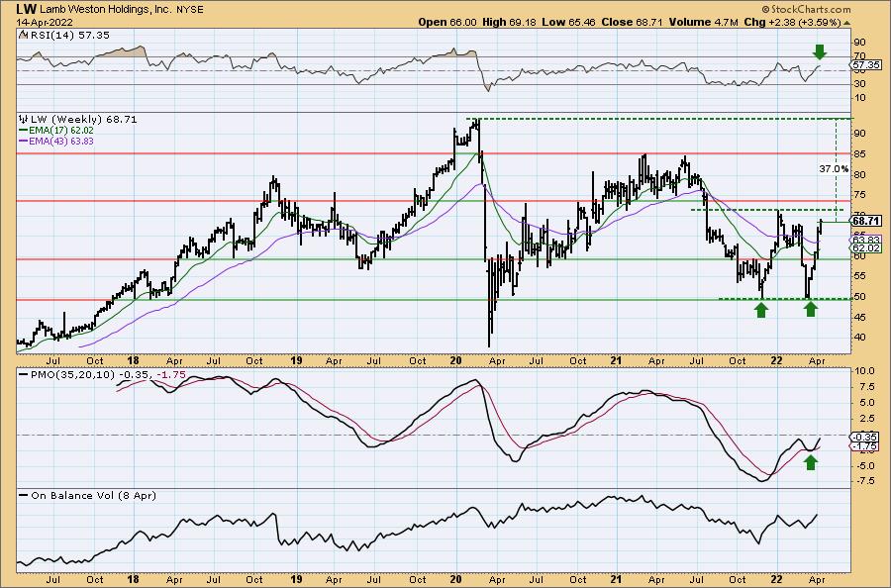The image size is (891, 588).
Task: Click the RSI(14) 57.35 indicator label
Action: 70,35
